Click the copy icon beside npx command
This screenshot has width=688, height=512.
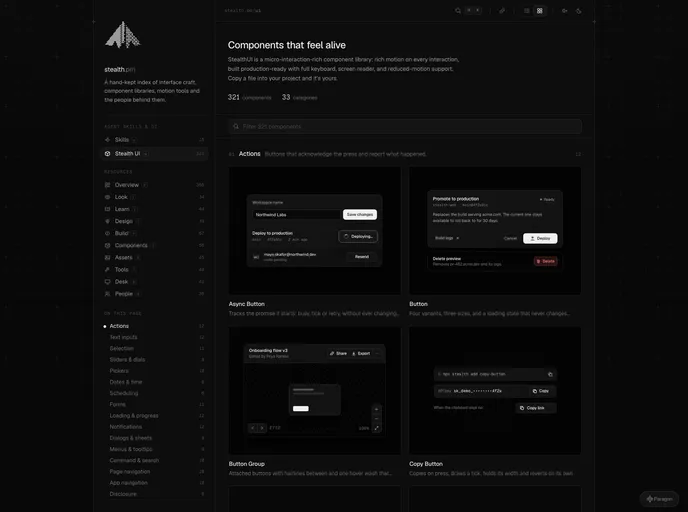tap(550, 374)
